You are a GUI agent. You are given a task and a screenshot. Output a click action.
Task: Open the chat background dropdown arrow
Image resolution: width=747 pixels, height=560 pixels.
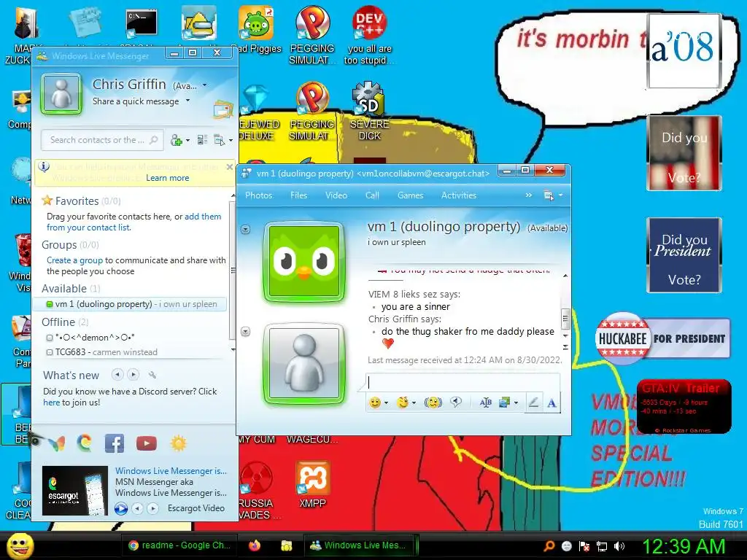[516, 403]
